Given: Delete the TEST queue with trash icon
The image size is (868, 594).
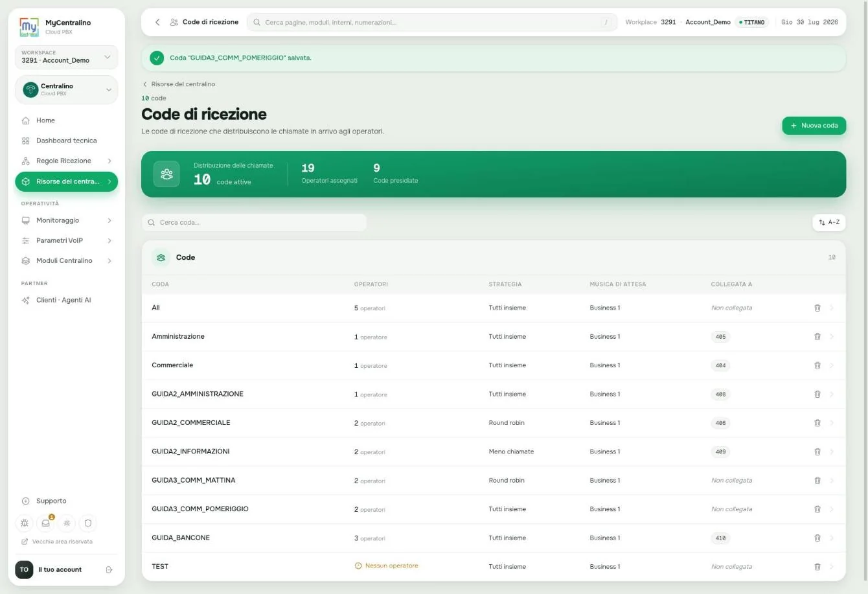Looking at the screenshot, I should 817,567.
